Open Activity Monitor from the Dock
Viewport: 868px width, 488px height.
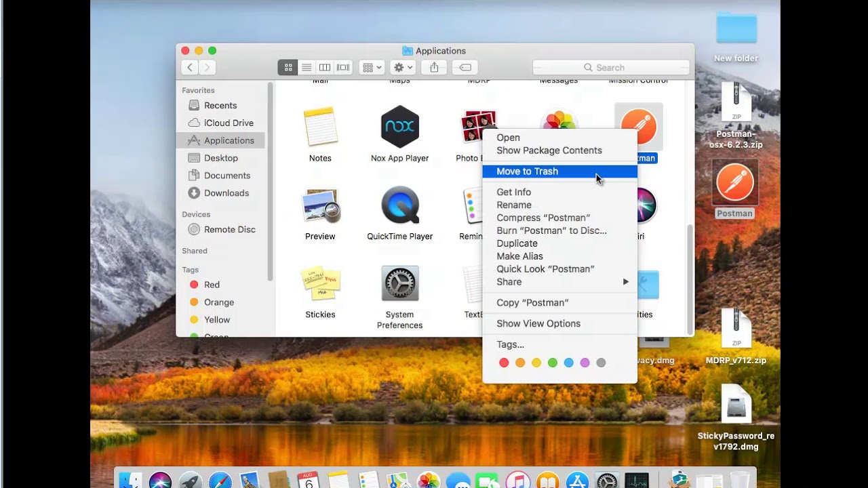pyautogui.click(x=637, y=480)
